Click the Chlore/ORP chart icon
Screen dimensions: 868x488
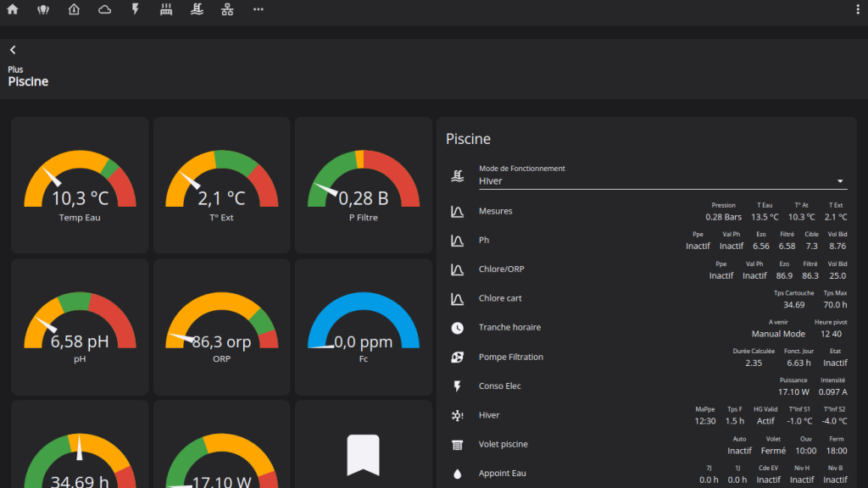[457, 269]
